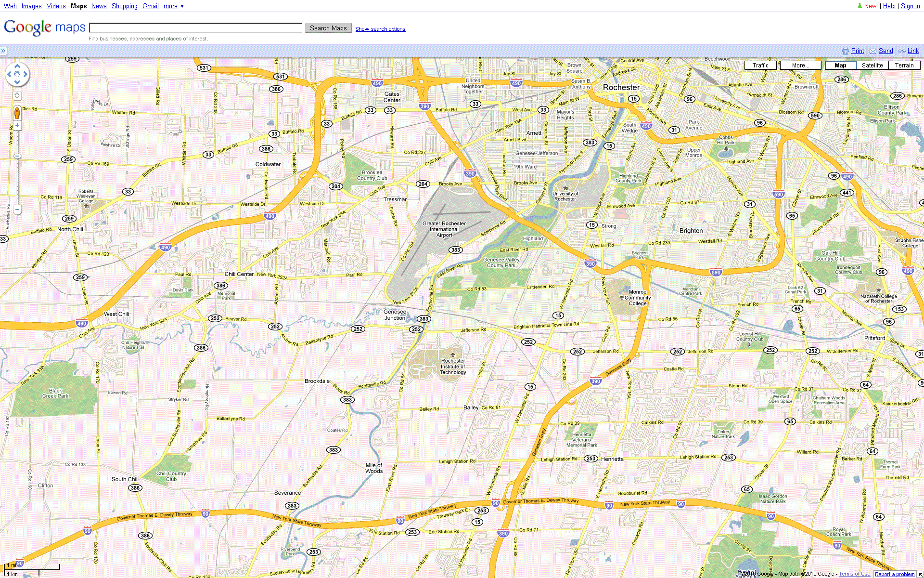The width and height of the screenshot is (924, 578).
Task: Click the envelope Send icon
Action: [x=873, y=51]
